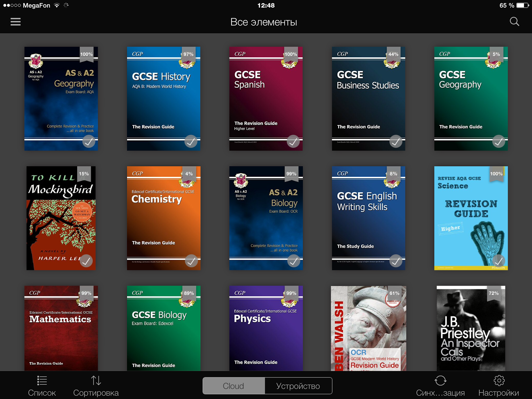Open GCSE English Writing Skills guide
Viewport: 532px width, 399px height.
pos(368,218)
